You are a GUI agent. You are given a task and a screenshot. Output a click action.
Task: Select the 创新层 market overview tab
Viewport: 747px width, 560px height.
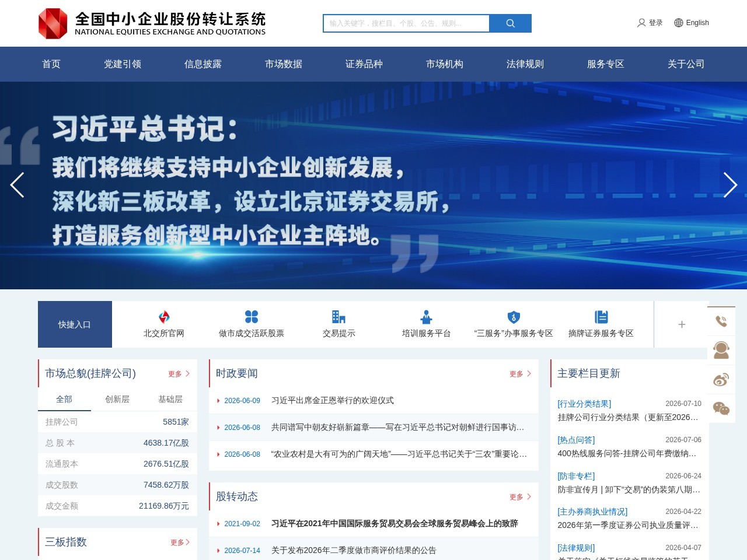point(117,399)
